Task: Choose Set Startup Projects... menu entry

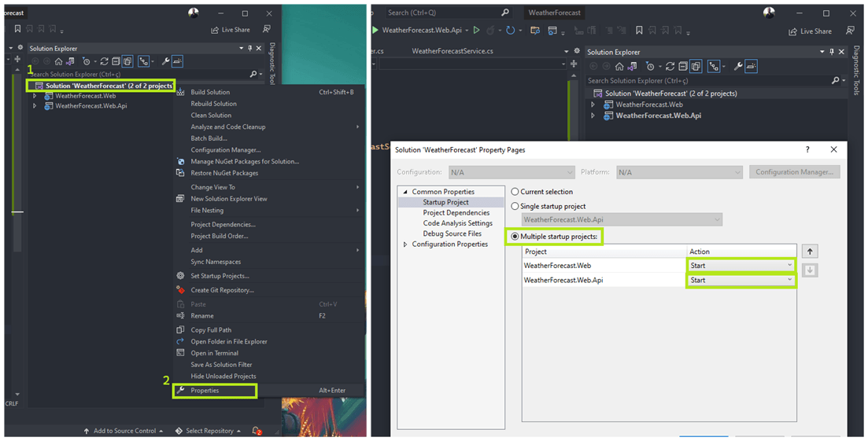Action: pos(269,276)
